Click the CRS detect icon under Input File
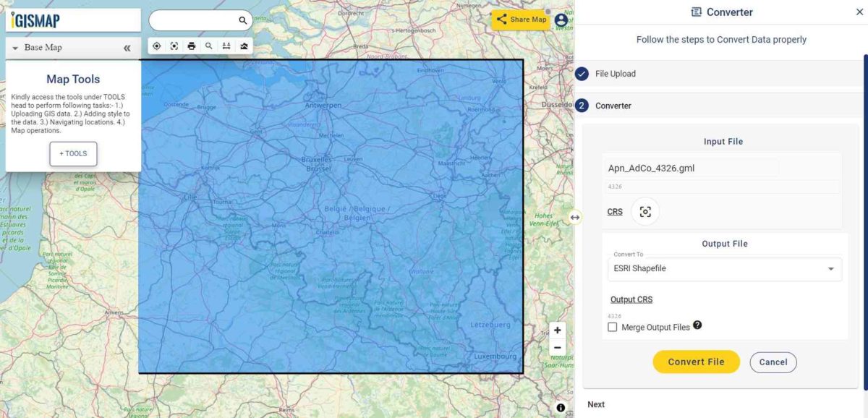Screen dimensions: 868x418 pos(645,212)
